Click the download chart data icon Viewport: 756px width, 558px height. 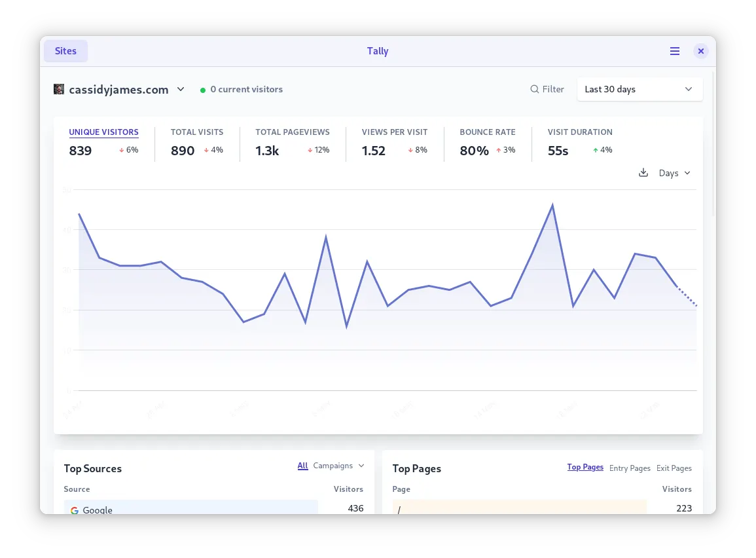(x=643, y=173)
